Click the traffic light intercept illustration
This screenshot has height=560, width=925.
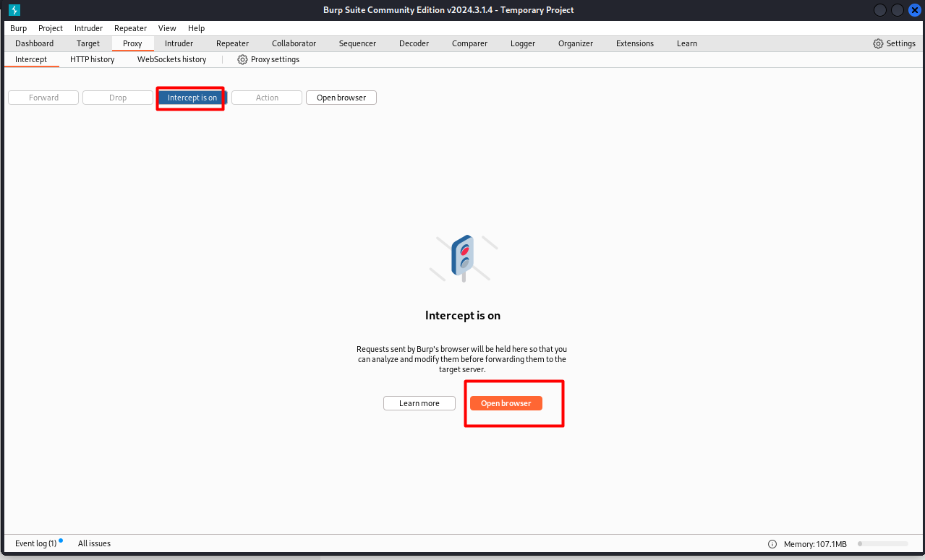(463, 258)
